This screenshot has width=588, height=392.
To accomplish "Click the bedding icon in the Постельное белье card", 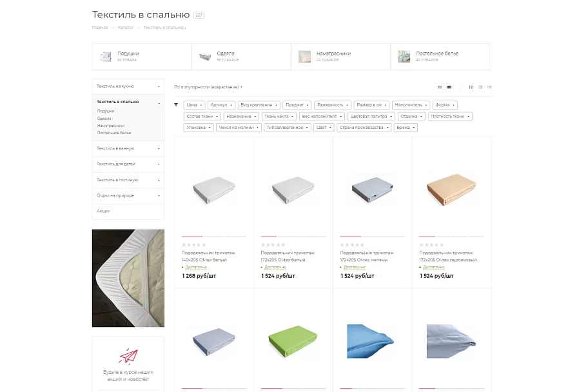I will point(404,57).
